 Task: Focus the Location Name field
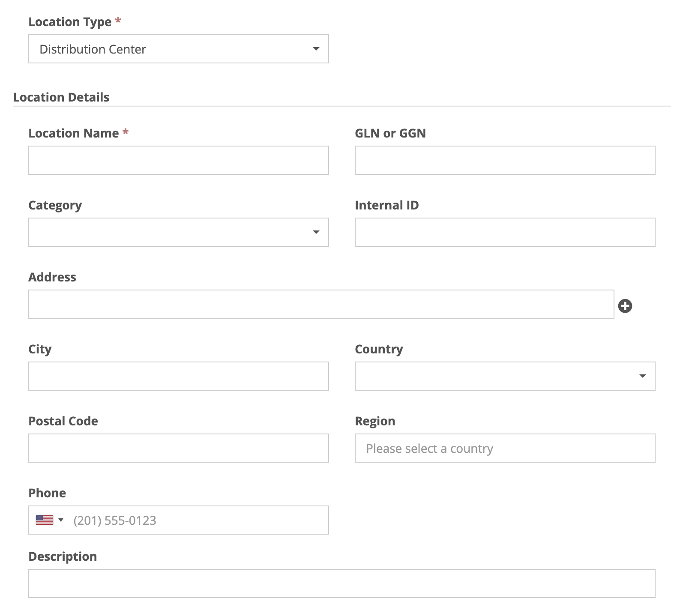[179, 160]
